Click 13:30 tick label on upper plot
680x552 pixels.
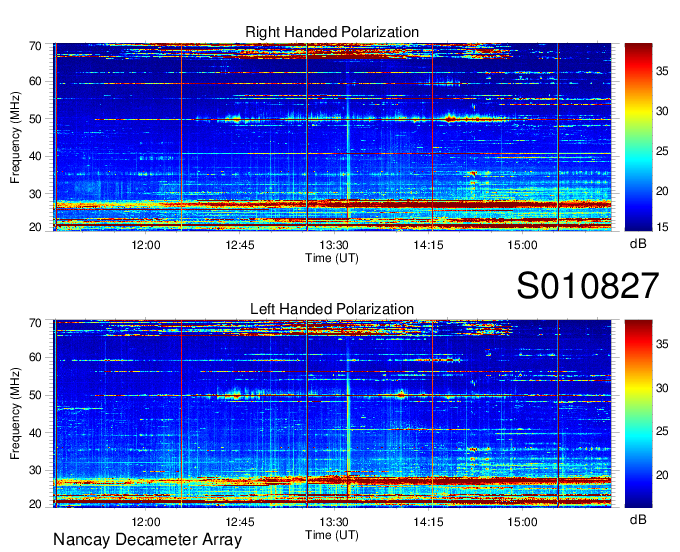(x=334, y=245)
